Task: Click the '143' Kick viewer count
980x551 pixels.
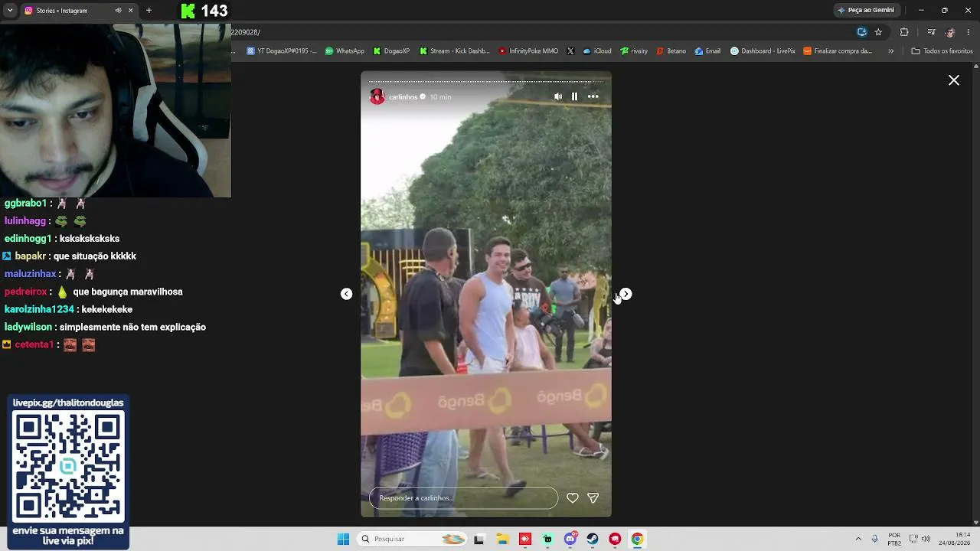Action: pos(214,11)
